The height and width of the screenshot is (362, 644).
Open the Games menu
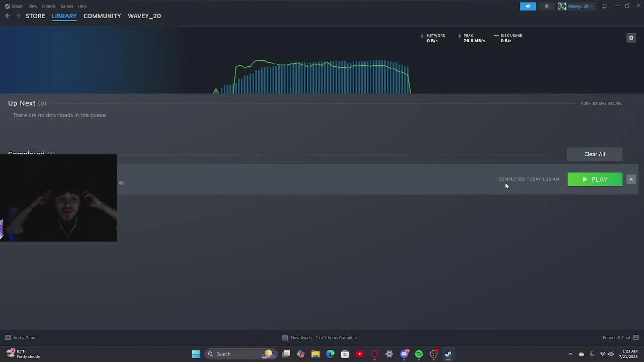[66, 6]
